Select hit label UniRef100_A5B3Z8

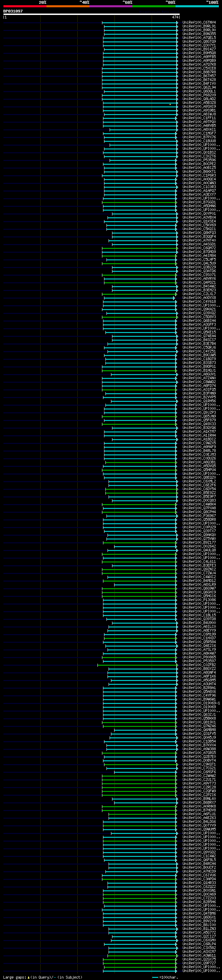click(199, 103)
